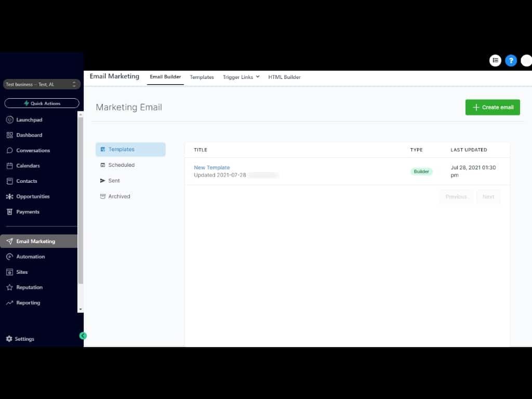
Task: Click the blue help question mark icon
Action: 511,60
